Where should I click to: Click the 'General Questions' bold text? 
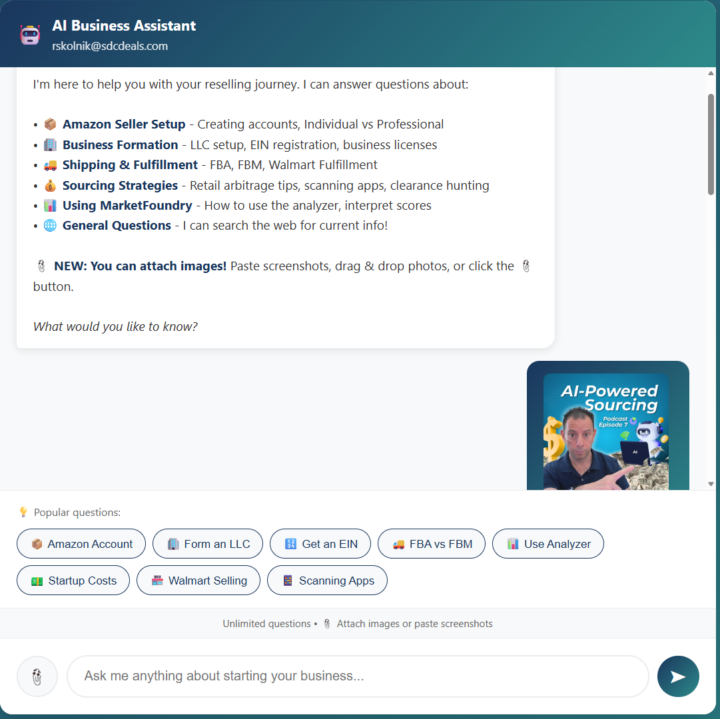pyautogui.click(x=117, y=225)
